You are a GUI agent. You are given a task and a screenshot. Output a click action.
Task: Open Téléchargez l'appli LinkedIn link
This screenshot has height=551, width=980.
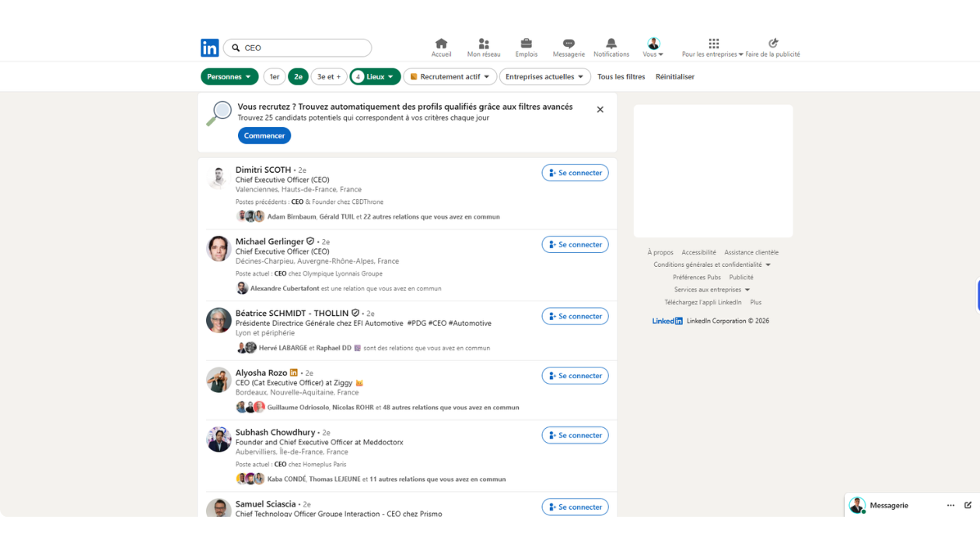click(703, 302)
